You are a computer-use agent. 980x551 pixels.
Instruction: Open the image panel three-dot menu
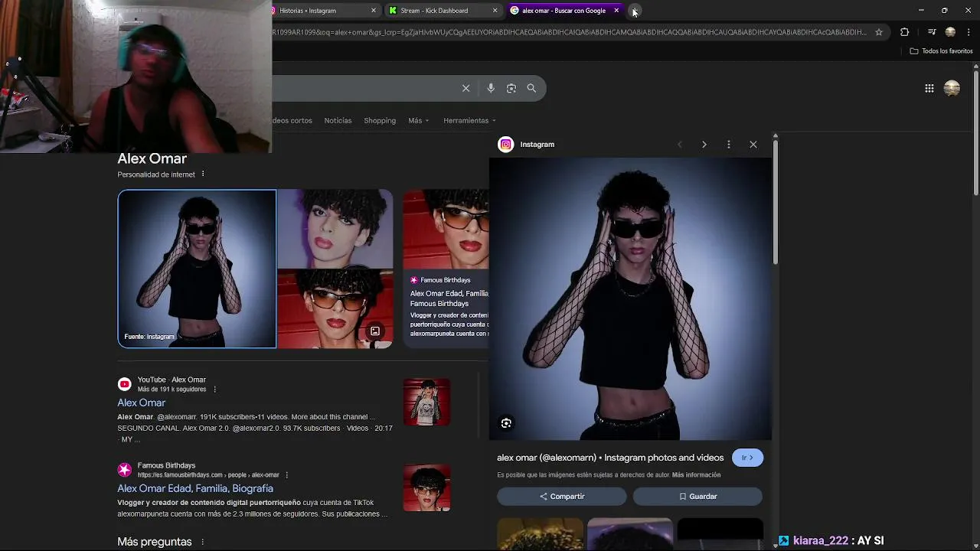pos(729,145)
